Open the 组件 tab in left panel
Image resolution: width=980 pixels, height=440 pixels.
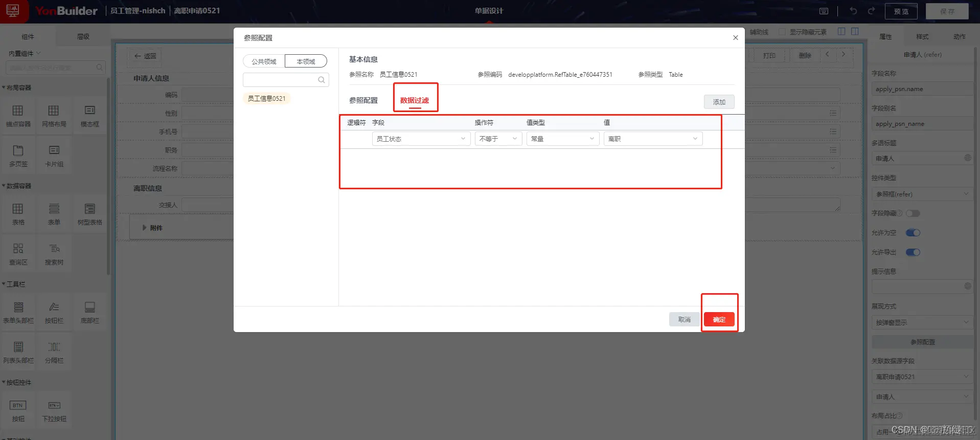pos(28,37)
